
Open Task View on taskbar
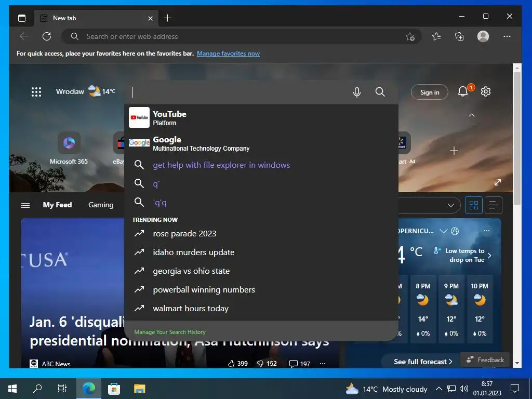(x=62, y=389)
